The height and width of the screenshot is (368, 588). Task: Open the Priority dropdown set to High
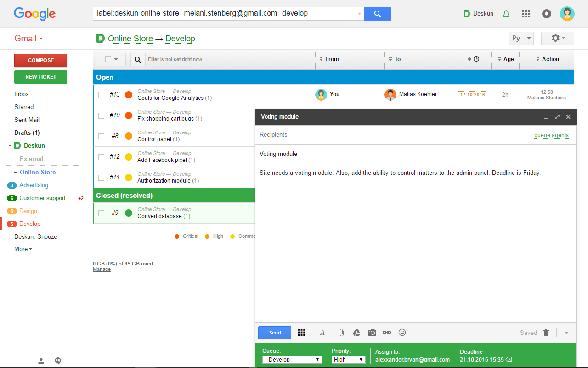click(x=349, y=360)
